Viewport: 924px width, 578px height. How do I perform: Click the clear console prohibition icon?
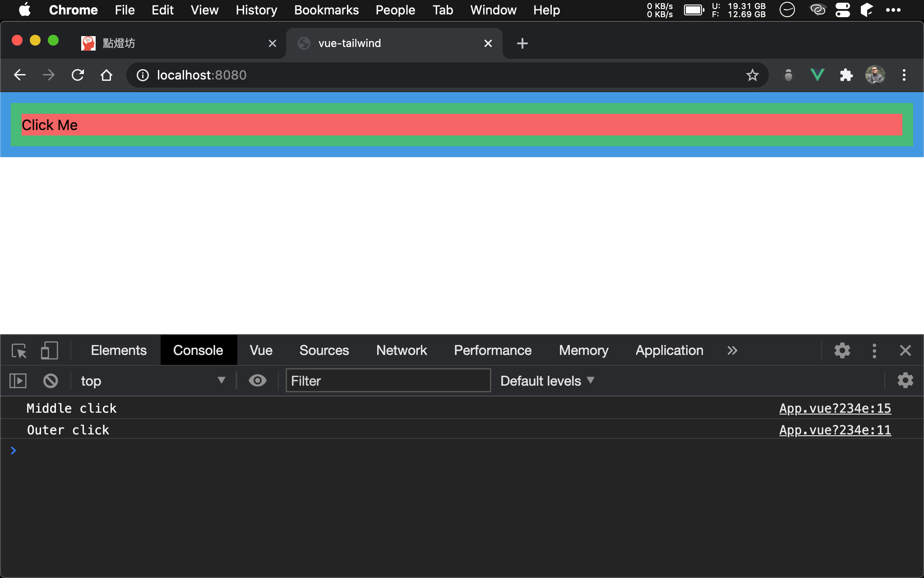[x=51, y=380]
